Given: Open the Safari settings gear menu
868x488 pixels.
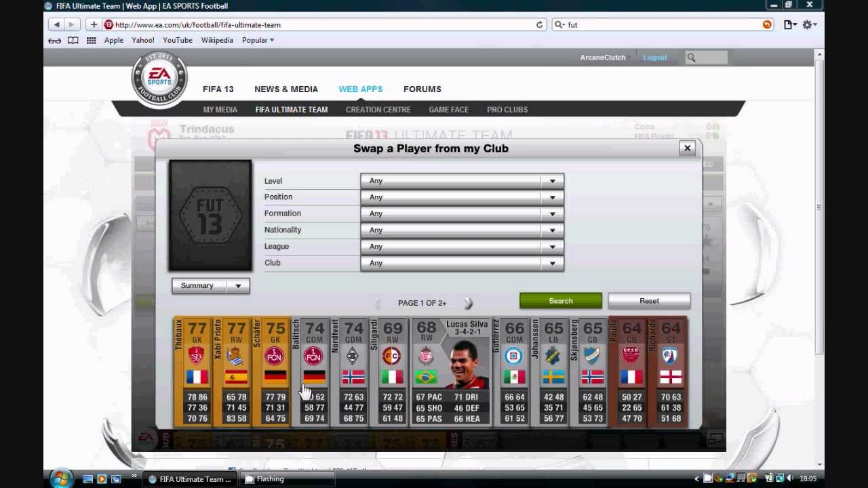Looking at the screenshot, I should (809, 24).
